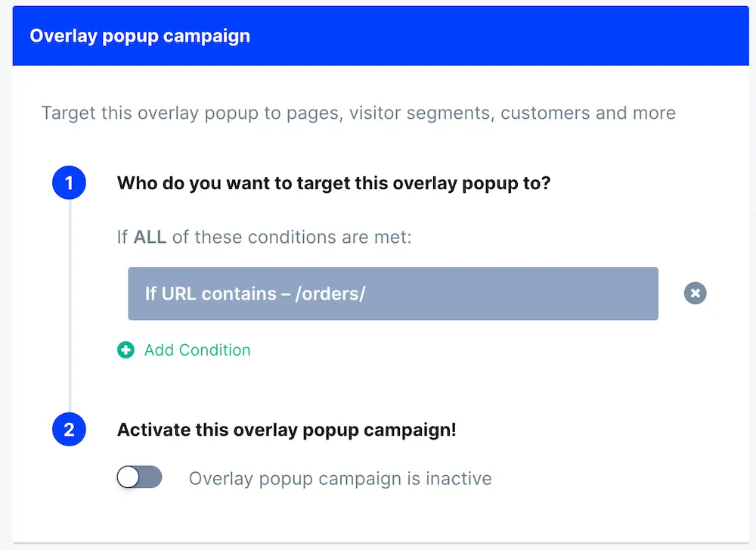Click the numbered badge next to targeting question

(69, 182)
